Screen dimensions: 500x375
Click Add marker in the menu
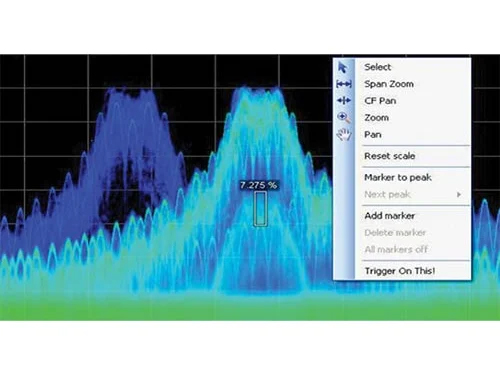[x=390, y=216]
